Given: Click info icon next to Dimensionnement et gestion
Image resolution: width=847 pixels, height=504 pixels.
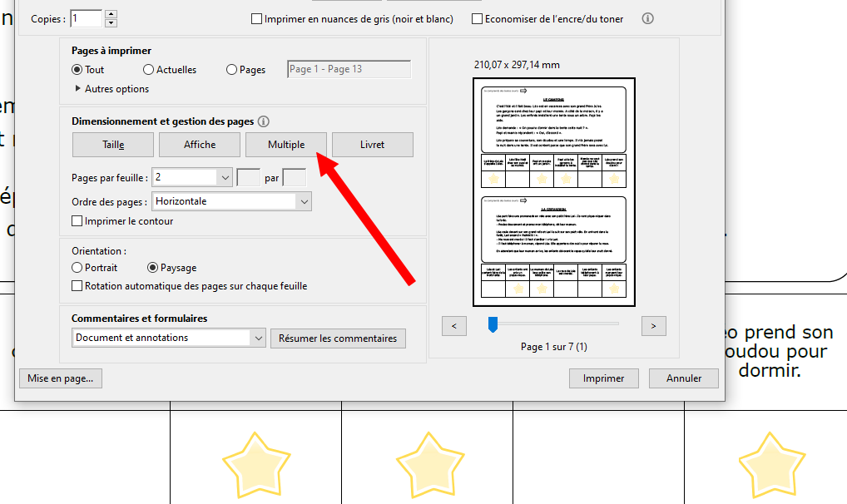Looking at the screenshot, I should coord(264,121).
